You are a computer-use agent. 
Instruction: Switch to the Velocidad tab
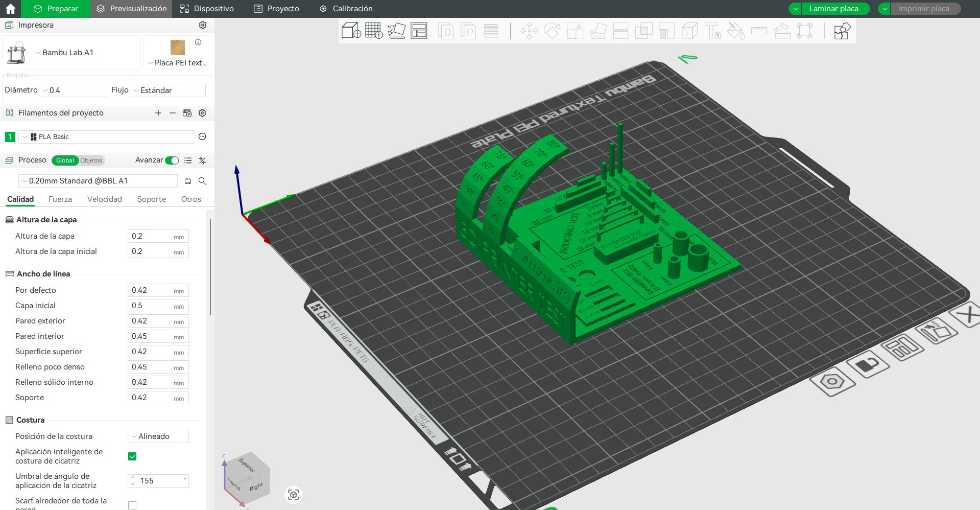tap(104, 199)
